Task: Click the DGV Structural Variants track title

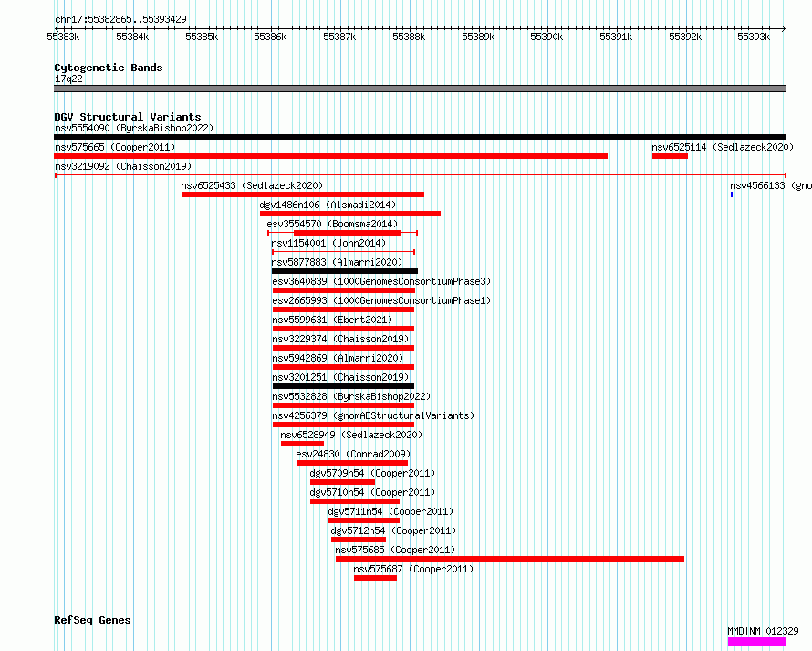Action: point(128,117)
